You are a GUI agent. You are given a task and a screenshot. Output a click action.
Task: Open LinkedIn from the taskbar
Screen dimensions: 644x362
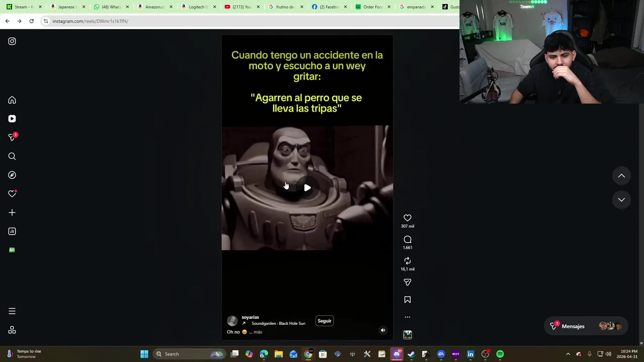470,354
